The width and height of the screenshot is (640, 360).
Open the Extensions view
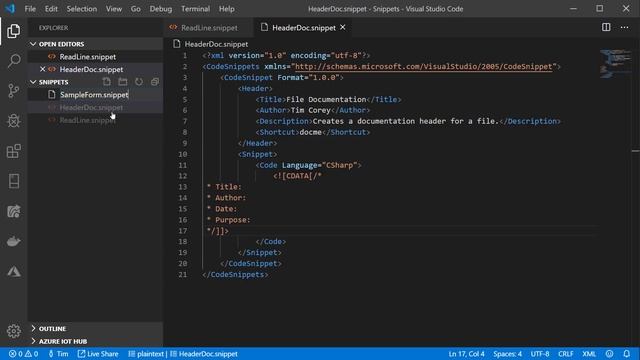(13, 151)
